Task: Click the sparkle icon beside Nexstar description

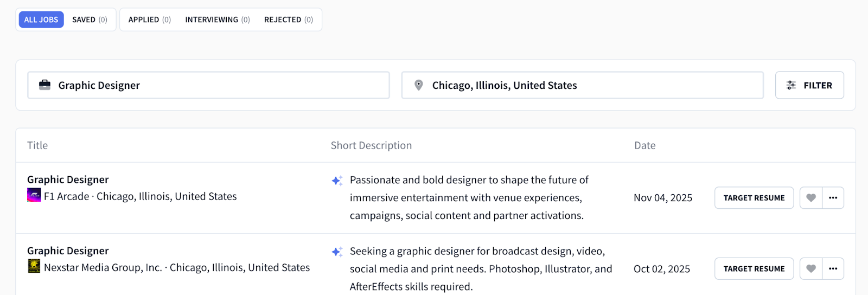Action: point(337,252)
